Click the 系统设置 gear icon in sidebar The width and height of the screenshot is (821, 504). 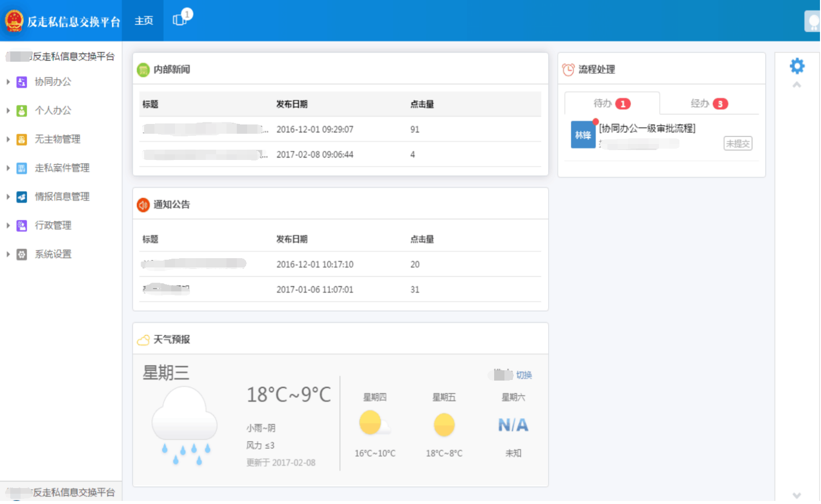22,255
